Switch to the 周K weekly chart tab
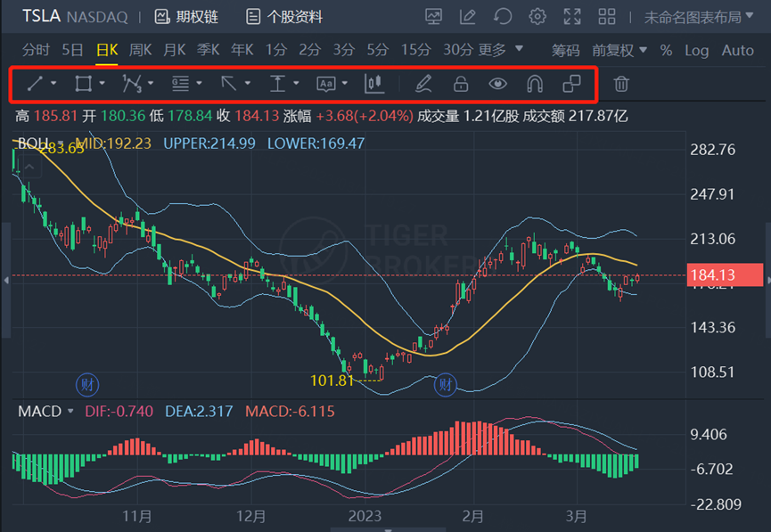771x532 pixels. [x=141, y=50]
